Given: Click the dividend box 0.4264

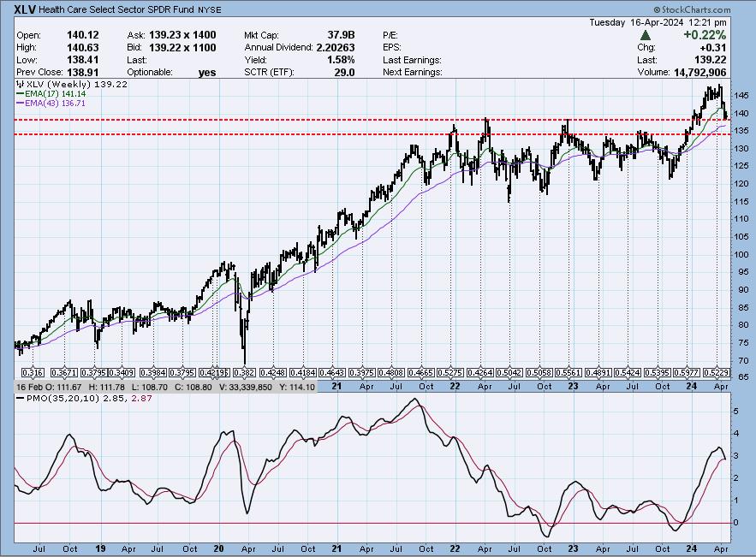Looking at the screenshot, I should (480, 372).
